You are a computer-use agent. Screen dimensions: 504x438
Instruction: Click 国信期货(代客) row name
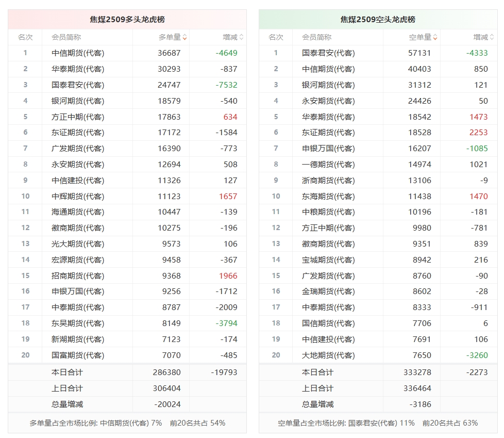click(328, 323)
